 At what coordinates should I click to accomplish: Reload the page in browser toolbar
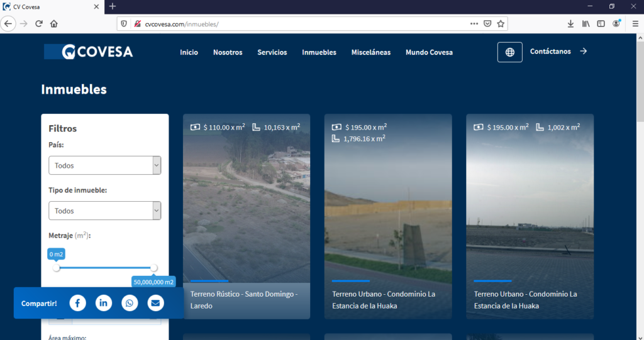pos(39,24)
